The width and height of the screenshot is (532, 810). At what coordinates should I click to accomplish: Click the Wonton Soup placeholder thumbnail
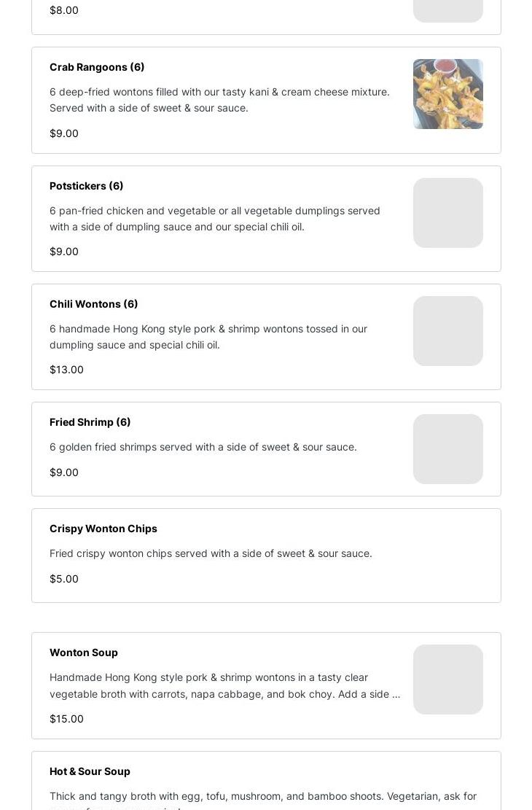point(447,679)
